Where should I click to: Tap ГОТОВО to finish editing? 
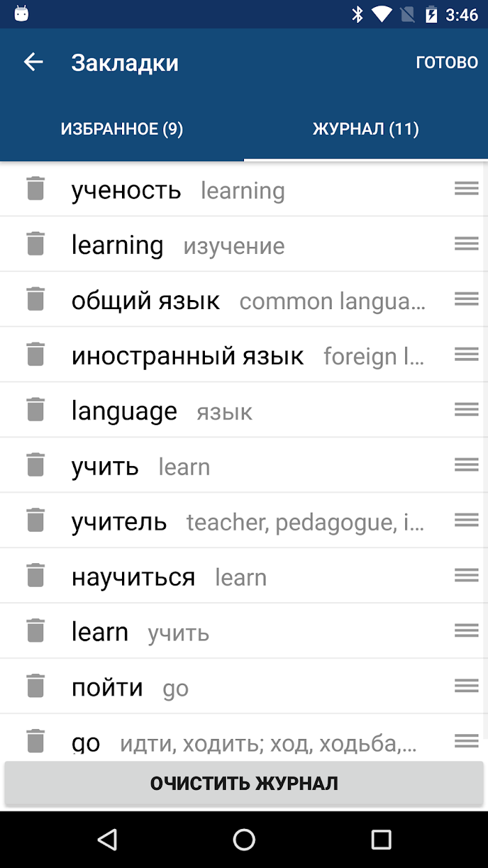(x=447, y=62)
